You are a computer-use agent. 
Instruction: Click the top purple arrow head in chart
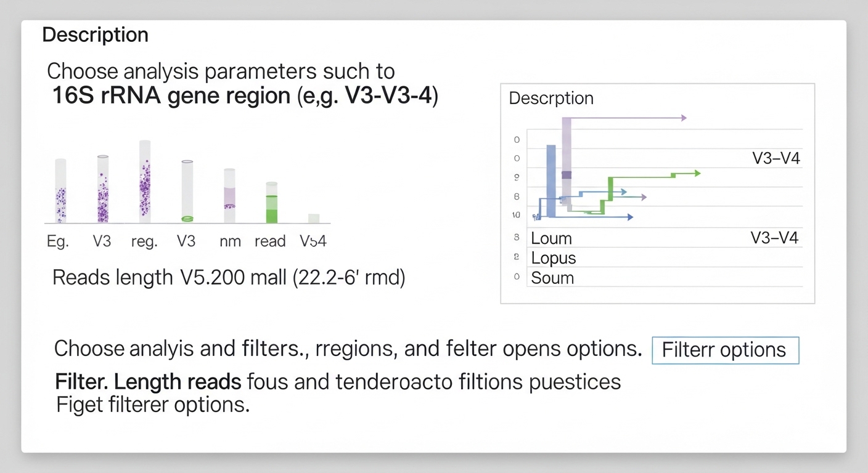pos(682,117)
